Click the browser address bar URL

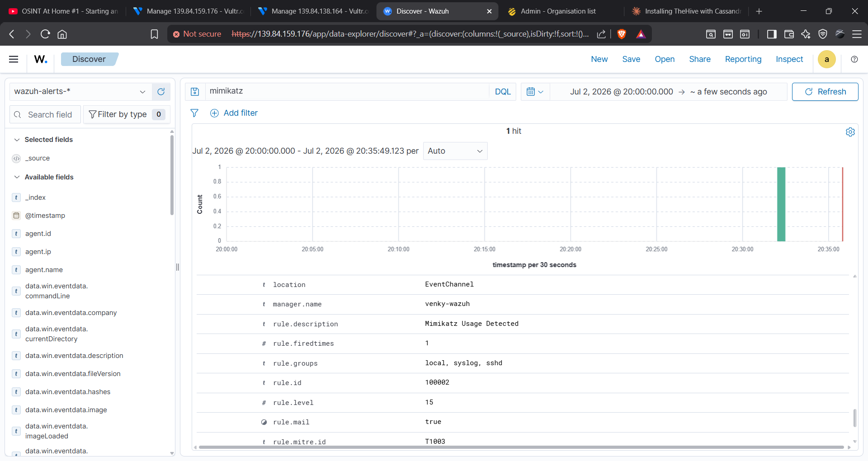[x=410, y=34]
